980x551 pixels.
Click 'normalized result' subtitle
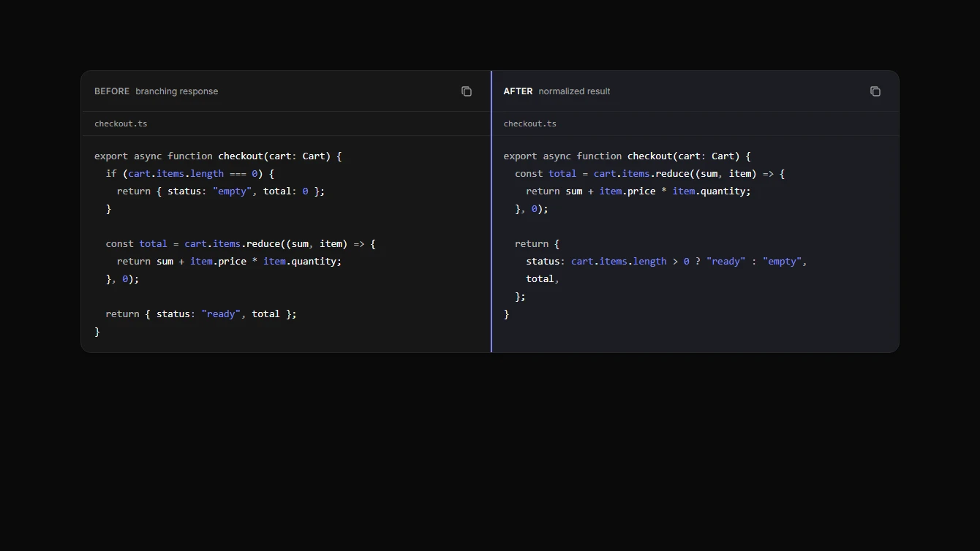(574, 91)
